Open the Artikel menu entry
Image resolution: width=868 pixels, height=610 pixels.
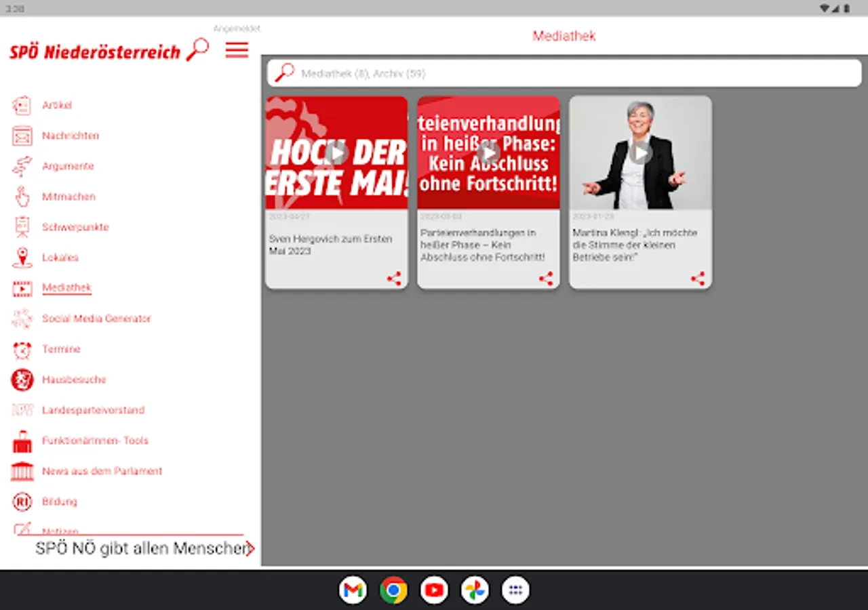(x=57, y=105)
